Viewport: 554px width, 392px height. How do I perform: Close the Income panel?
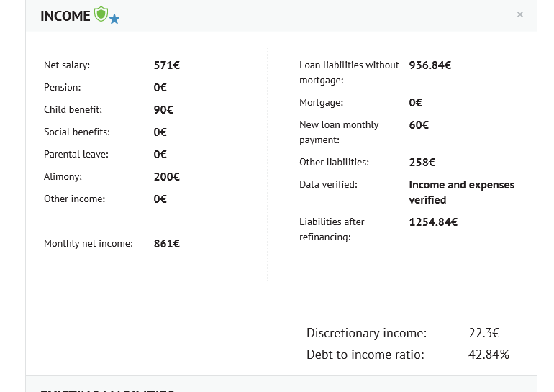pos(520,14)
